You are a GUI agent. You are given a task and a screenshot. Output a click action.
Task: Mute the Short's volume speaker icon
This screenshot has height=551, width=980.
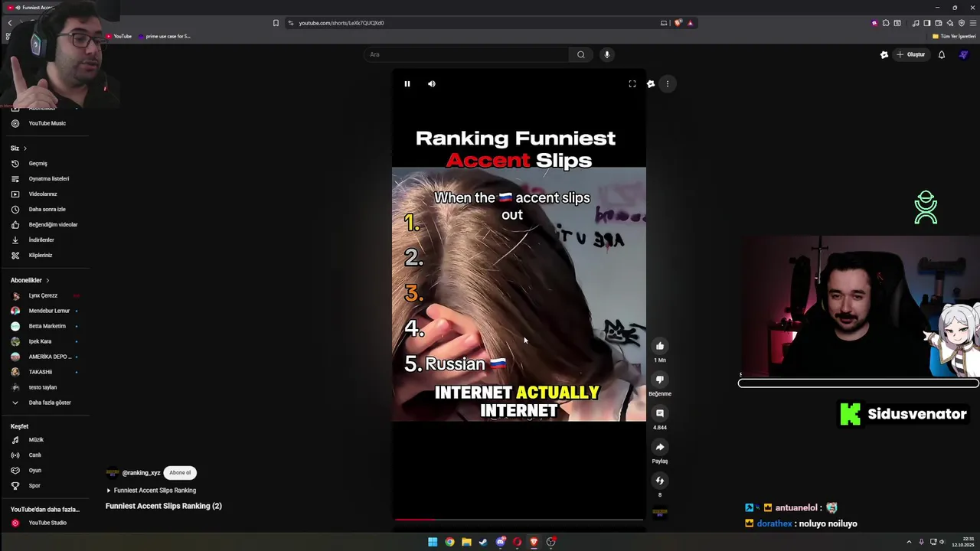tap(432, 84)
